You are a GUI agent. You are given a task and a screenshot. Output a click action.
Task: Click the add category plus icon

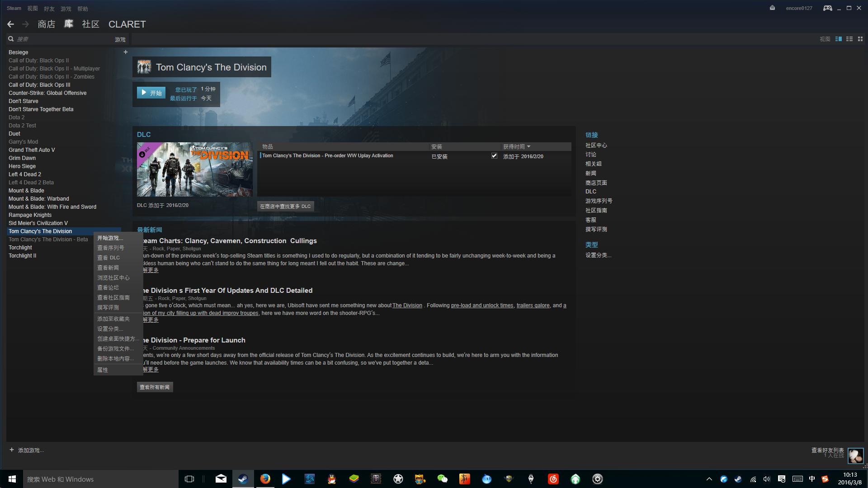(x=126, y=52)
